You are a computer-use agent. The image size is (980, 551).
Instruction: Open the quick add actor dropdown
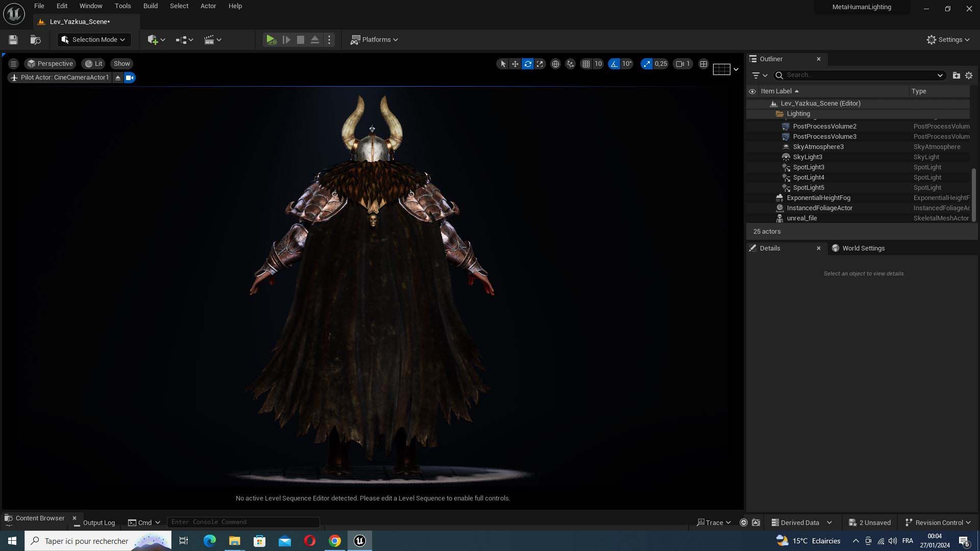(156, 40)
